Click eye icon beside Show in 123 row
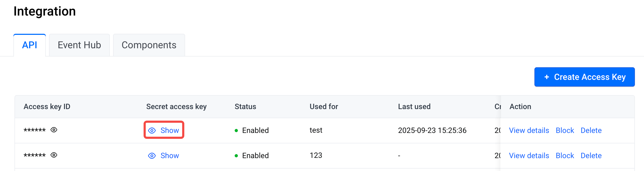Image resolution: width=644 pixels, height=171 pixels. 152,156
